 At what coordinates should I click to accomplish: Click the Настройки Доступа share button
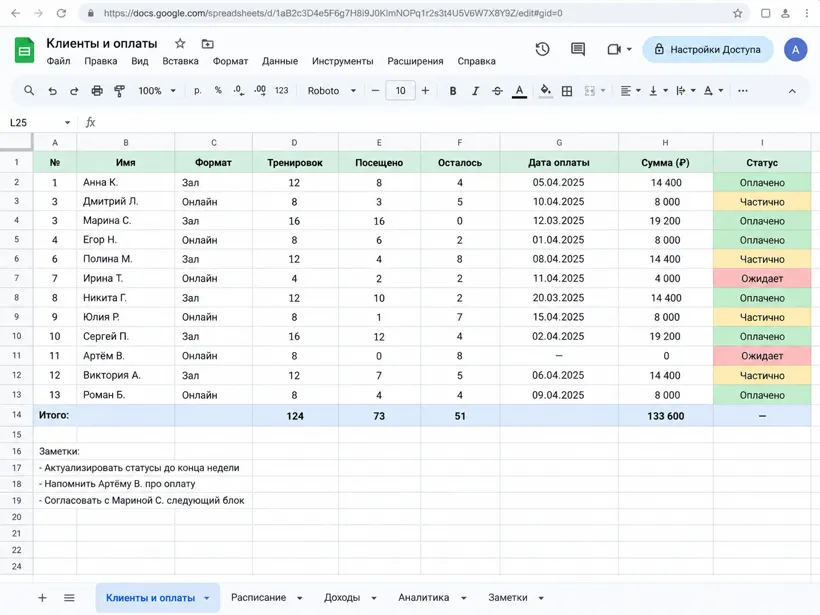[708, 50]
